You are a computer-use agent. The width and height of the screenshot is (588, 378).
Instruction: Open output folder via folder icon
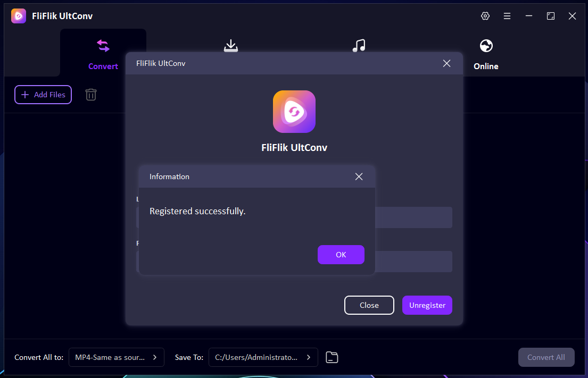332,357
